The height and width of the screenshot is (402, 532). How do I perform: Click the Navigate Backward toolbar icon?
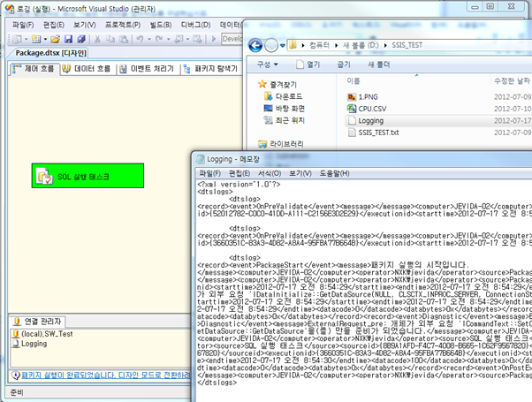pyautogui.click(x=179, y=39)
